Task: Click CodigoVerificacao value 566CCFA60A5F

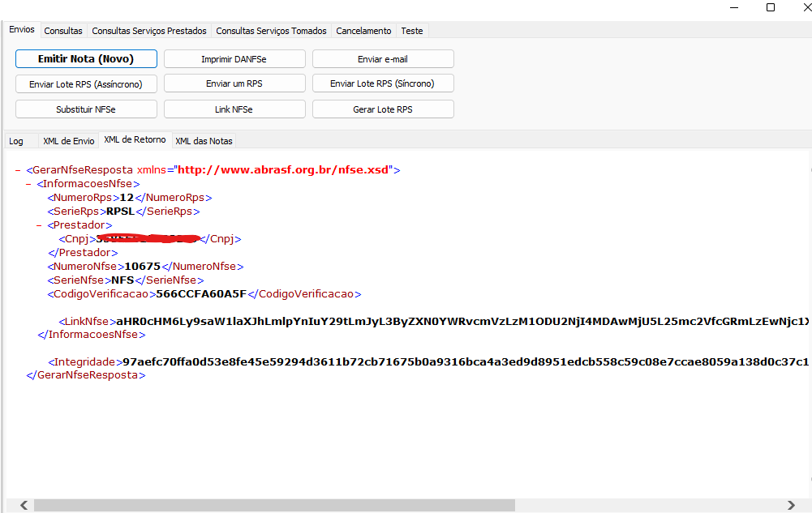Action: 201,294
